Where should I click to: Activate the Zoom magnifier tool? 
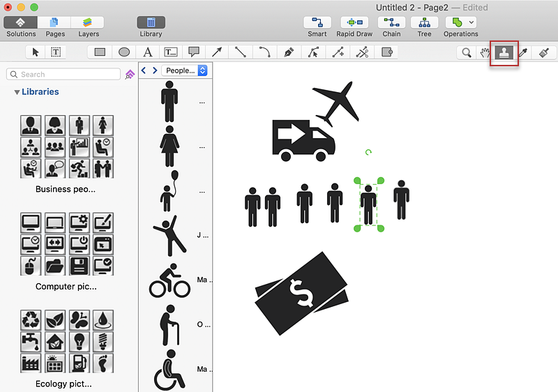[466, 52]
